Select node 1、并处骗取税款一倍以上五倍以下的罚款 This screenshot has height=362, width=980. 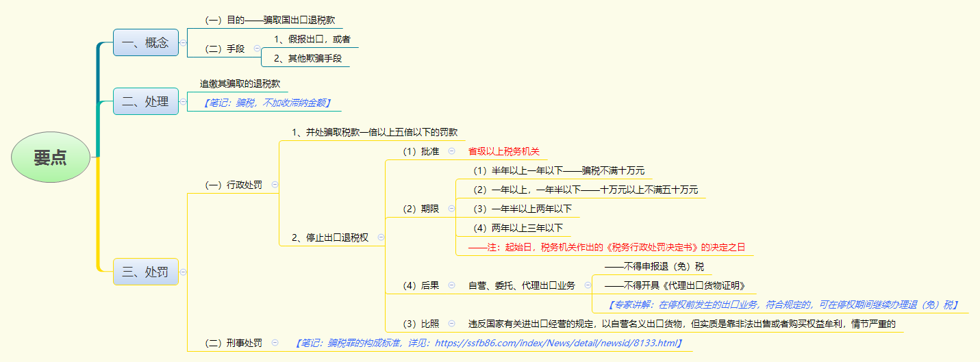click(x=375, y=132)
